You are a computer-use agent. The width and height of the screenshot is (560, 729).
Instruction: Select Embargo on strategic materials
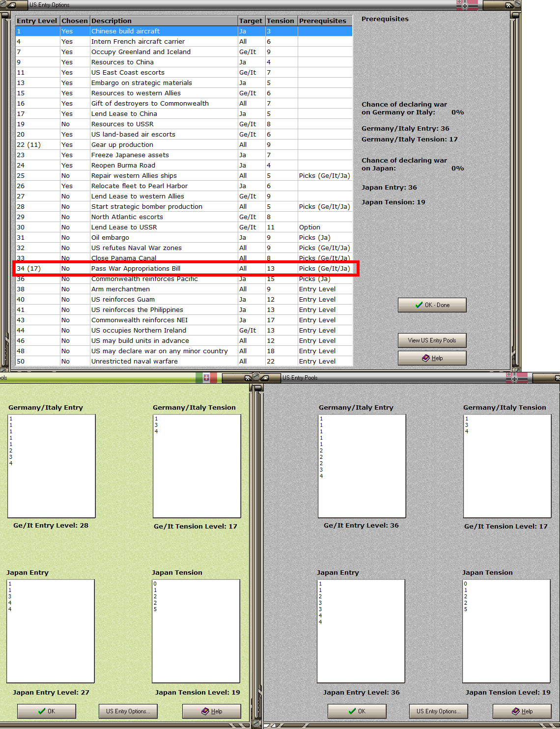[x=184, y=83]
